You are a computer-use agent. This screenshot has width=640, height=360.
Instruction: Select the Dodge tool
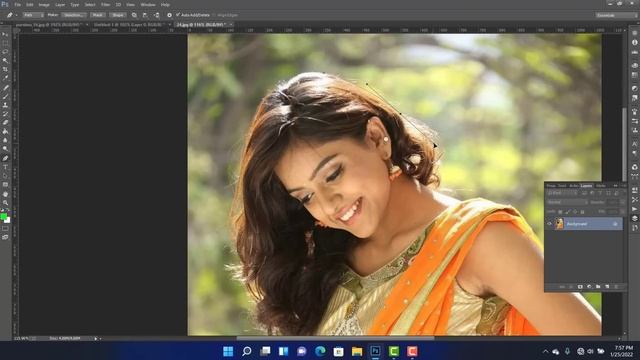pyautogui.click(x=5, y=149)
